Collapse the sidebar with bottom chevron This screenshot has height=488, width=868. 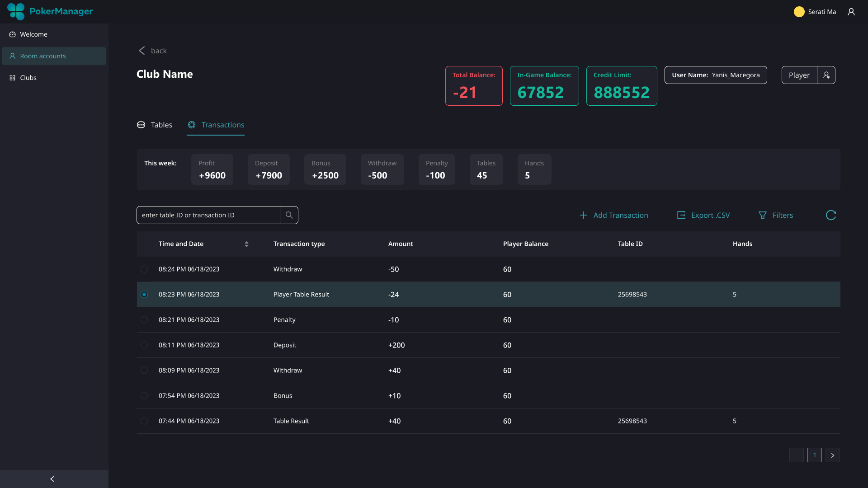52,479
